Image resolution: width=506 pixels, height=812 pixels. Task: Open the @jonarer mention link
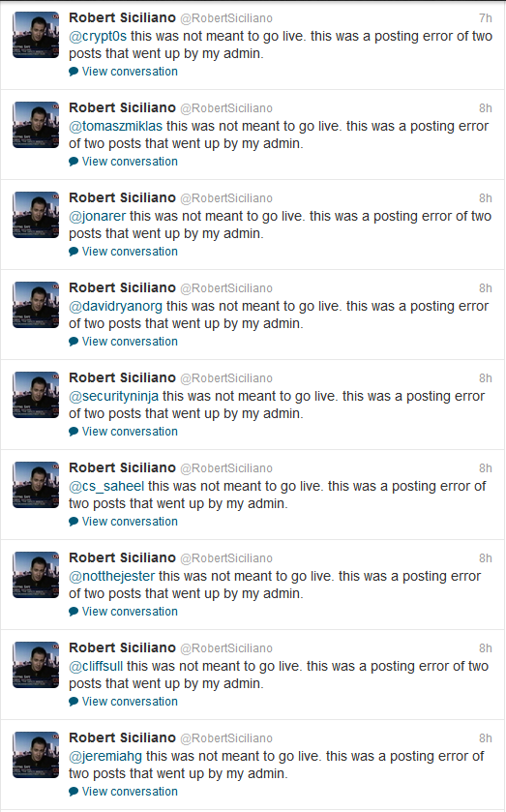coord(97,217)
